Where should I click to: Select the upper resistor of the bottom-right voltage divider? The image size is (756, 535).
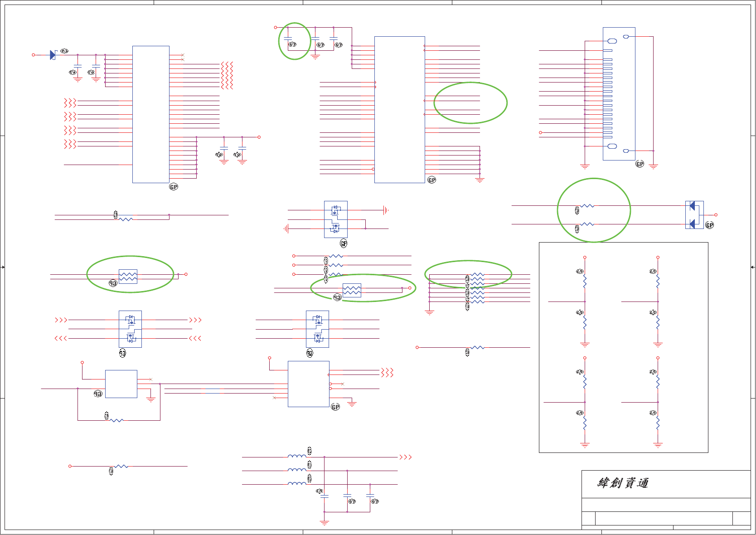coord(658,382)
